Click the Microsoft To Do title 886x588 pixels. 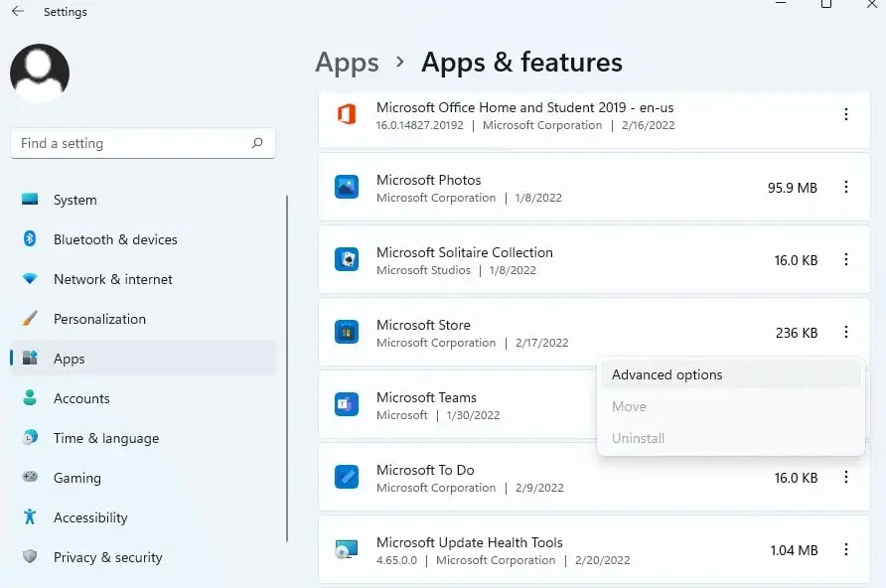(425, 470)
